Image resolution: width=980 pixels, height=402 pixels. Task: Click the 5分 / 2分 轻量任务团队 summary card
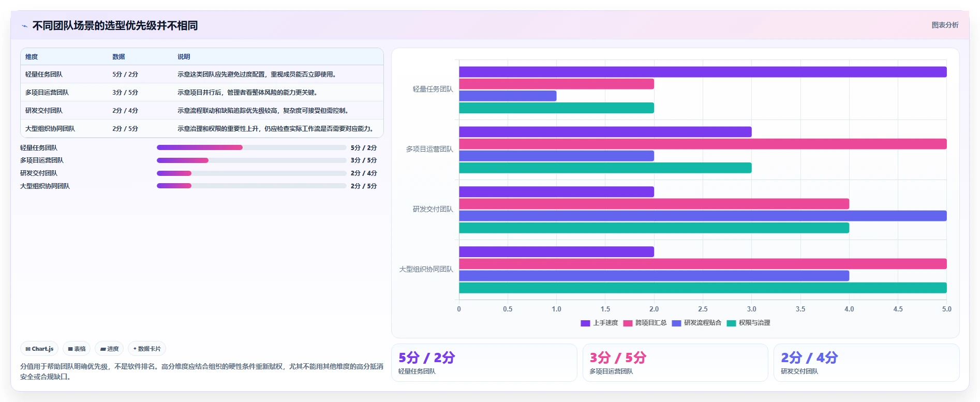click(x=484, y=363)
